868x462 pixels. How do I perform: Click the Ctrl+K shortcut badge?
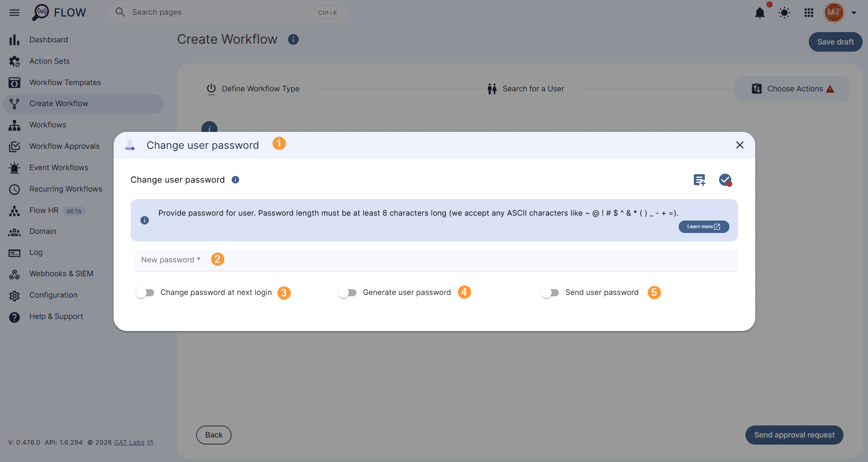(328, 12)
